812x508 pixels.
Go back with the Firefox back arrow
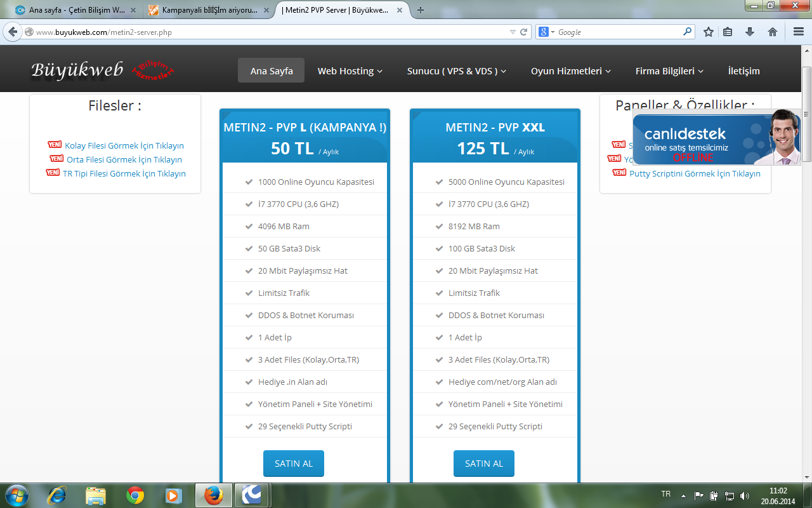(x=13, y=32)
